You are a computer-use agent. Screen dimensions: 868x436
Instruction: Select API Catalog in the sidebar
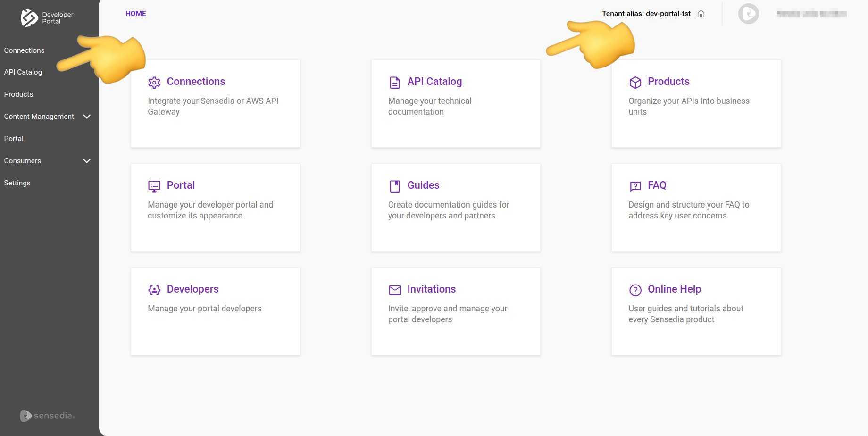point(23,72)
